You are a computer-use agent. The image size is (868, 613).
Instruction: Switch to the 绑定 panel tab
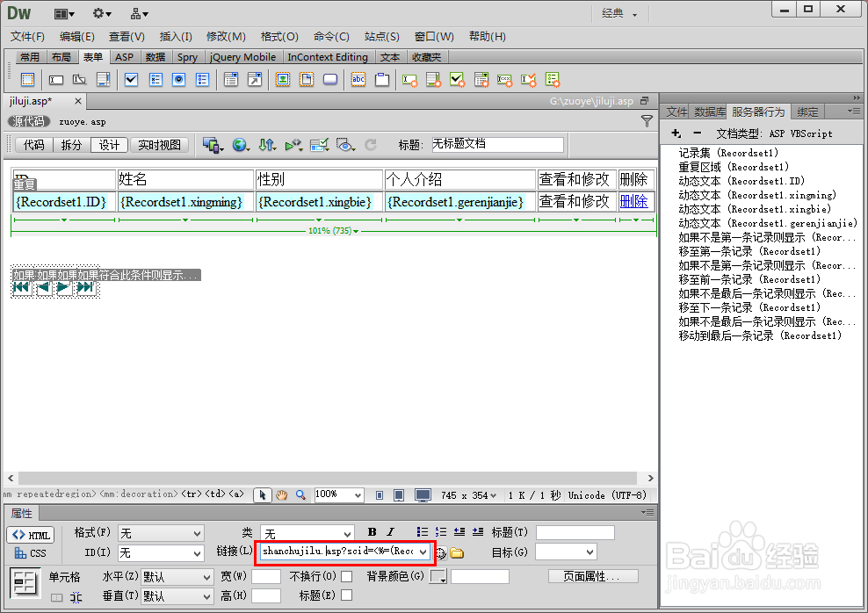coord(807,112)
